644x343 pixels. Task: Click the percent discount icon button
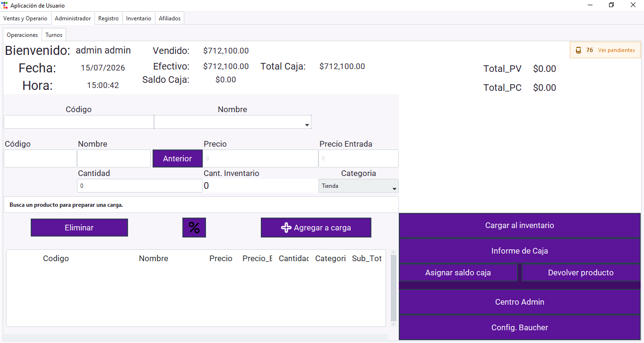click(x=194, y=228)
